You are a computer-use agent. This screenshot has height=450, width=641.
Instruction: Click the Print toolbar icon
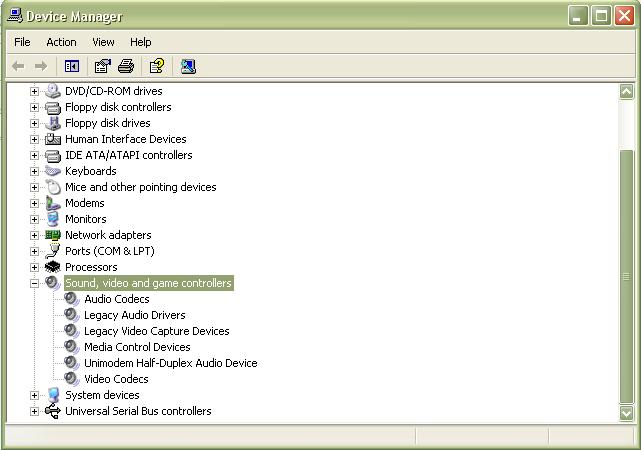click(x=126, y=66)
